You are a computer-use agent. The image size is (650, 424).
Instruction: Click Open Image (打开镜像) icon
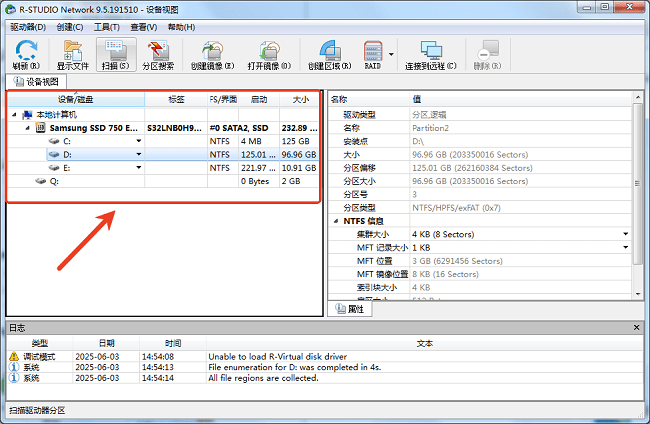pos(269,55)
